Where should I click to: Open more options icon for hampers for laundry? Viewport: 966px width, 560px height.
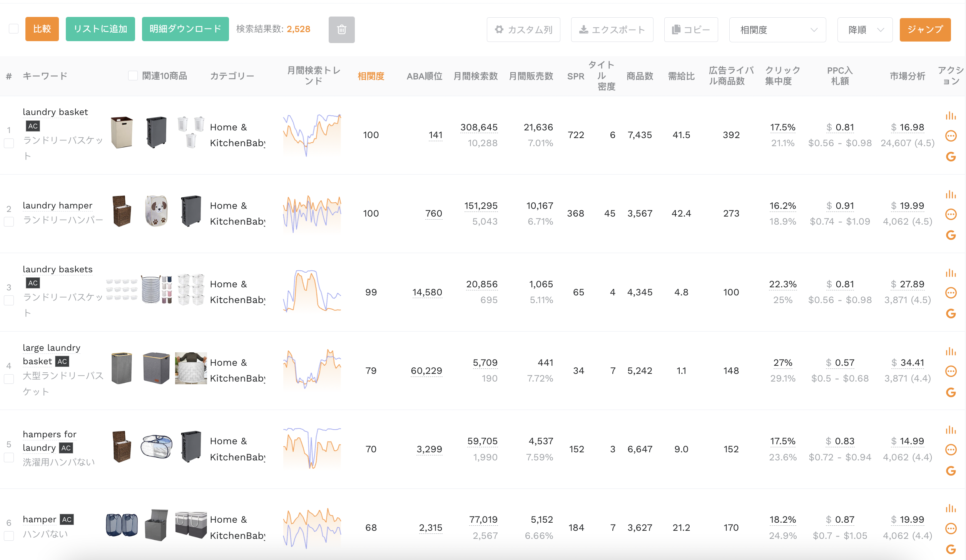pos(951,450)
